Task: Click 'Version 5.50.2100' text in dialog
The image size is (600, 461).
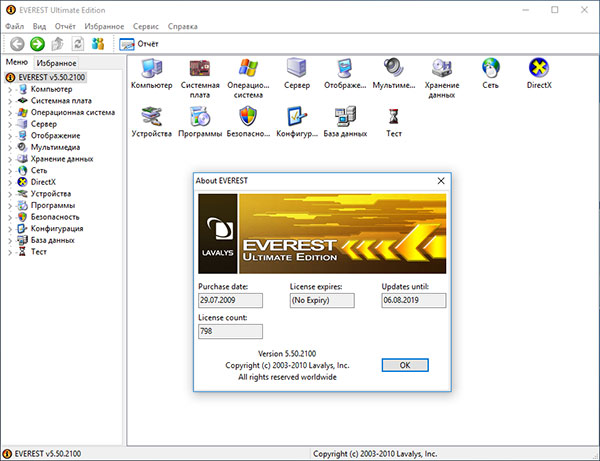Action: [287, 353]
